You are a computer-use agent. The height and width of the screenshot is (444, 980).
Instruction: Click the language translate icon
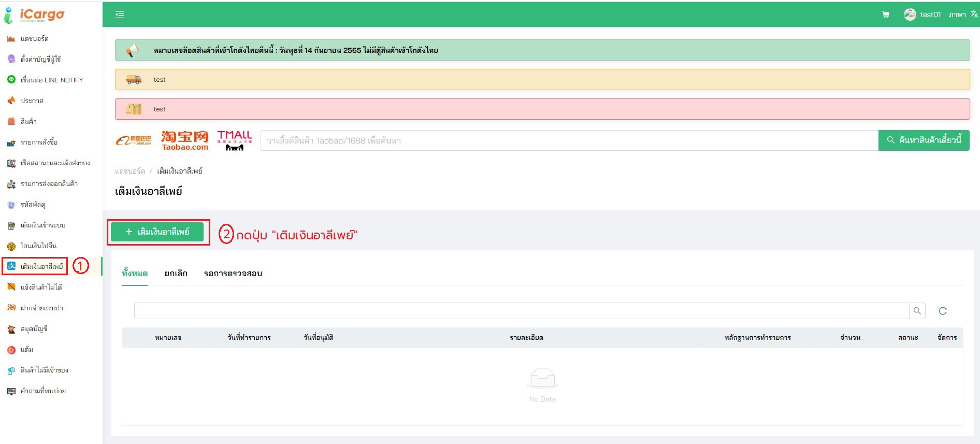tap(974, 15)
